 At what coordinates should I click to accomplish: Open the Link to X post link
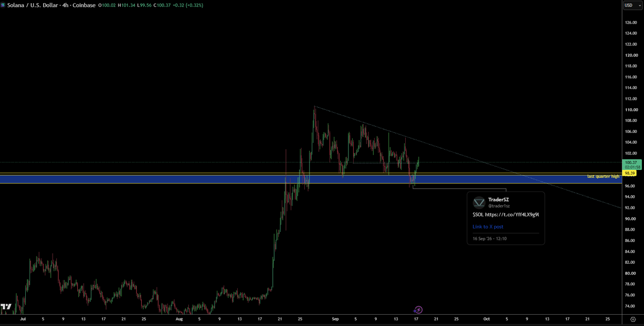coord(488,227)
